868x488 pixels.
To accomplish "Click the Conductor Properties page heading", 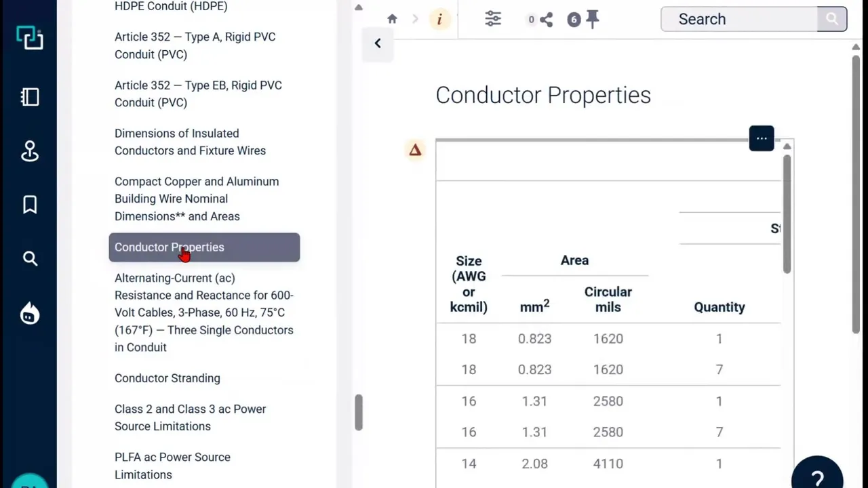I will [543, 95].
